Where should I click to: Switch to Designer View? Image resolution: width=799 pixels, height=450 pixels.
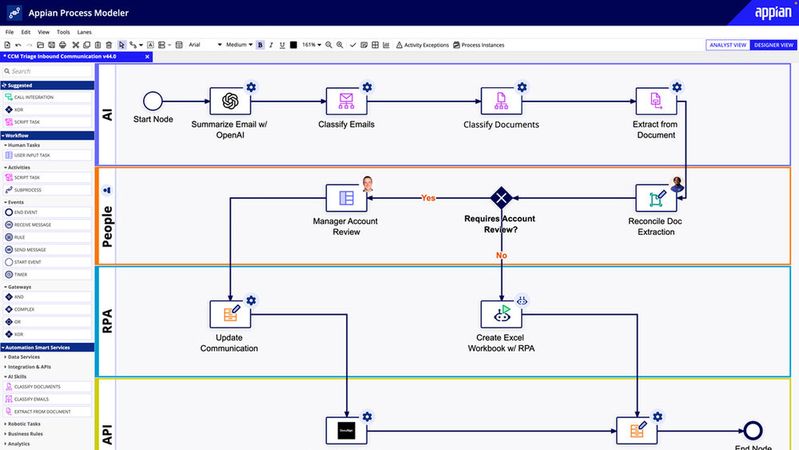[x=774, y=45]
